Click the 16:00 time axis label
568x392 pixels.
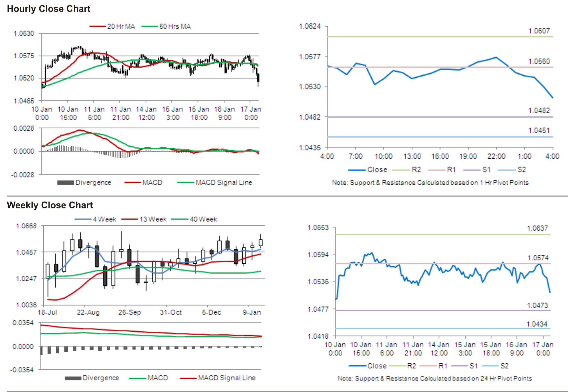[440, 156]
